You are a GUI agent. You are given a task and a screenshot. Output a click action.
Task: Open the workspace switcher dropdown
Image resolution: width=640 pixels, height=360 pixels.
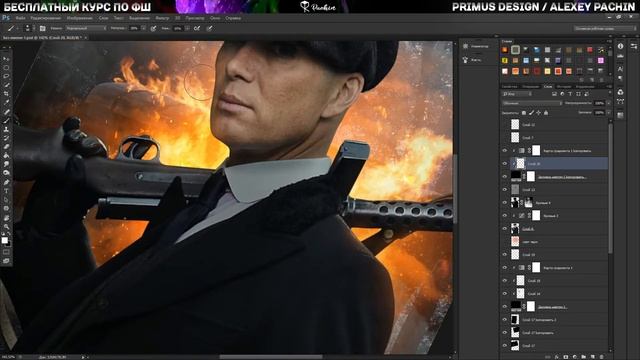tap(605, 28)
